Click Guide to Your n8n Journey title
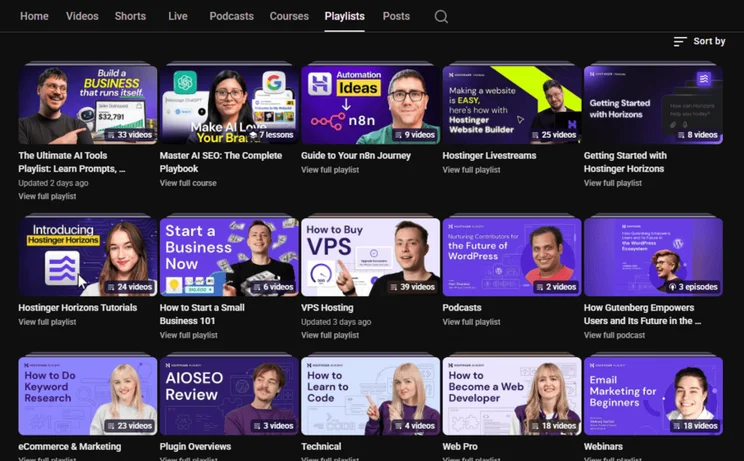This screenshot has width=744, height=461. [x=356, y=156]
